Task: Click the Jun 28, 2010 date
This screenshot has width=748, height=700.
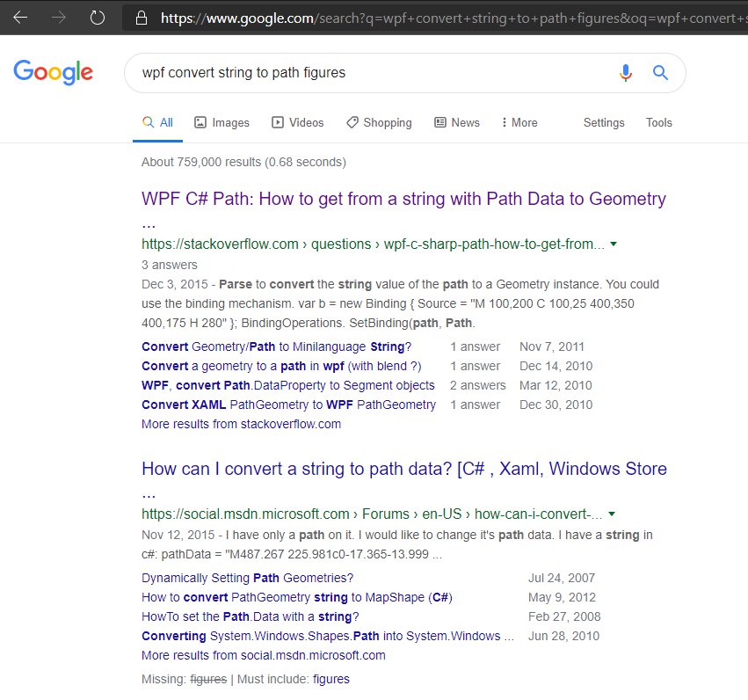Action: click(563, 636)
